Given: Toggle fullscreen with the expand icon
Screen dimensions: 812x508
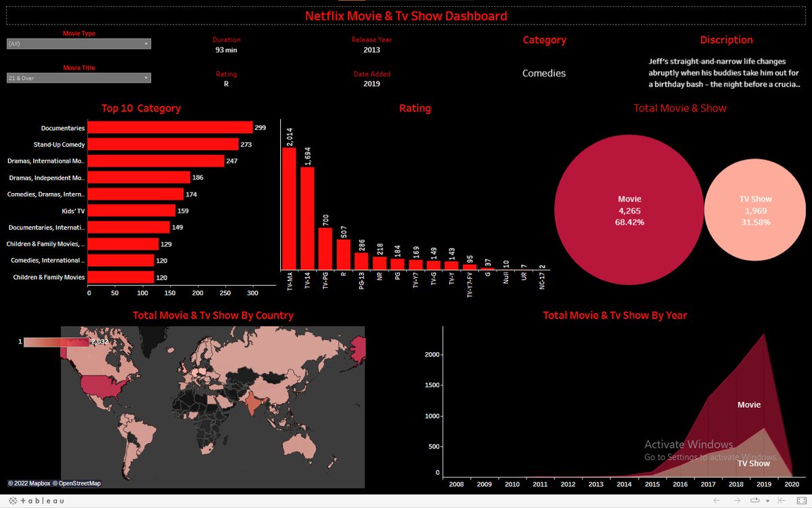Looking at the screenshot, I should click(800, 501).
